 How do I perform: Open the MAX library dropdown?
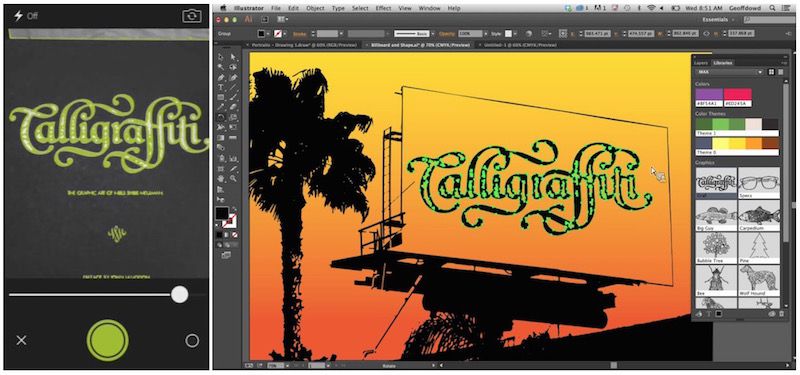click(x=730, y=72)
